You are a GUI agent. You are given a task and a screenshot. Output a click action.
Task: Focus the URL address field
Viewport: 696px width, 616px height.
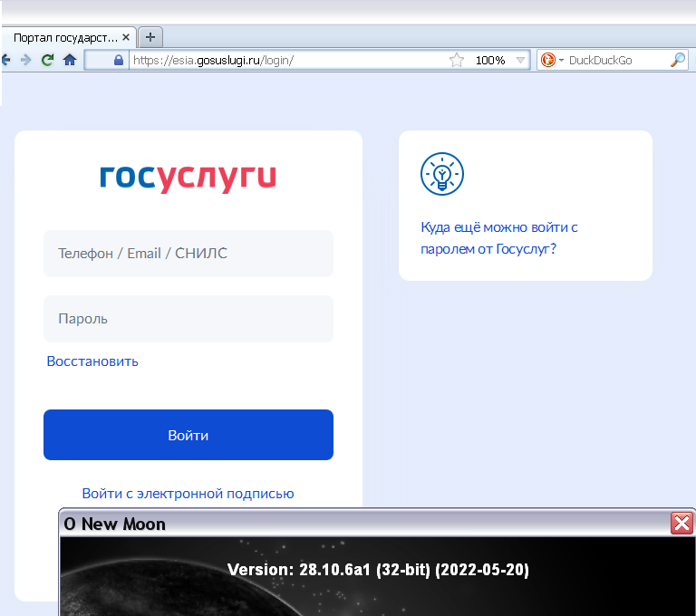(x=286, y=60)
